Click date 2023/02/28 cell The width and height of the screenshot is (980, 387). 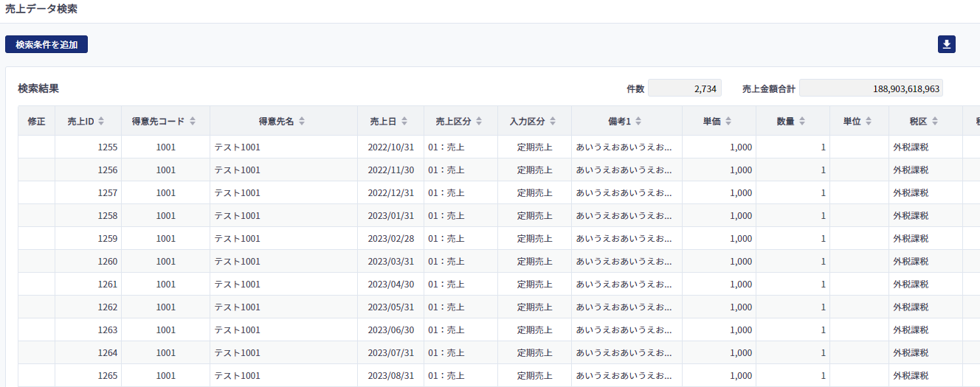(391, 239)
